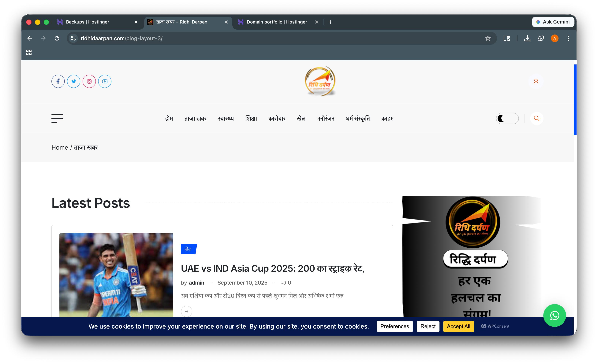Click the रिद्धि दर्पण sidebar banner
The height and width of the screenshot is (364, 598).
(x=472, y=256)
